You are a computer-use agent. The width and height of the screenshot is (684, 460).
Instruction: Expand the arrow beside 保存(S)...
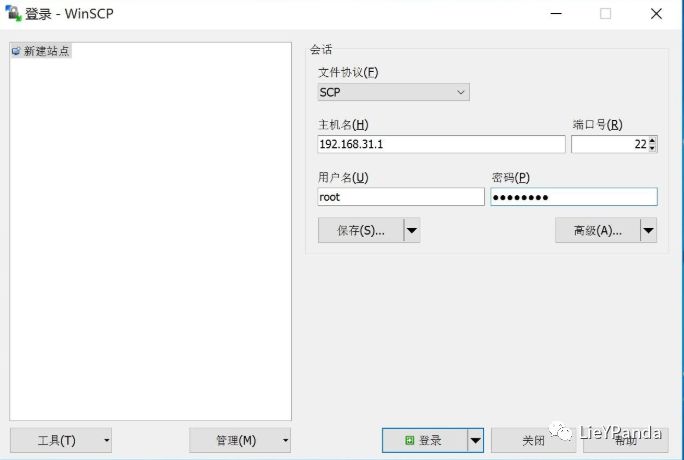[412, 230]
